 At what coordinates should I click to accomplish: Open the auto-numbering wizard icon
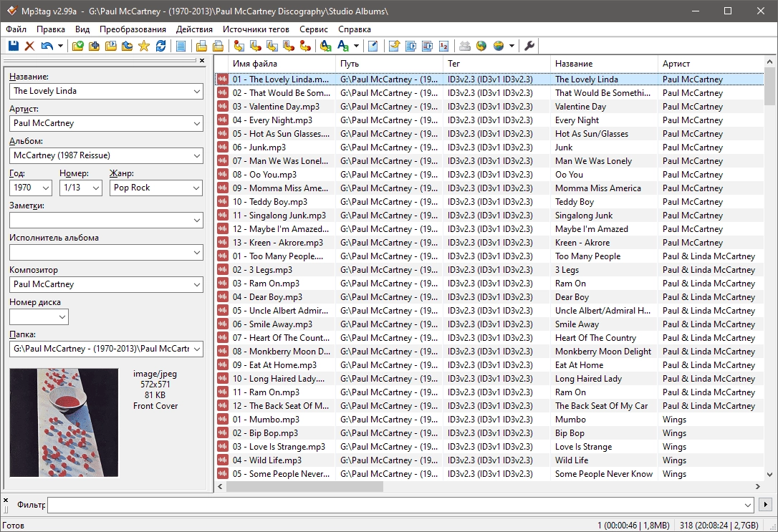pyautogui.click(x=444, y=46)
